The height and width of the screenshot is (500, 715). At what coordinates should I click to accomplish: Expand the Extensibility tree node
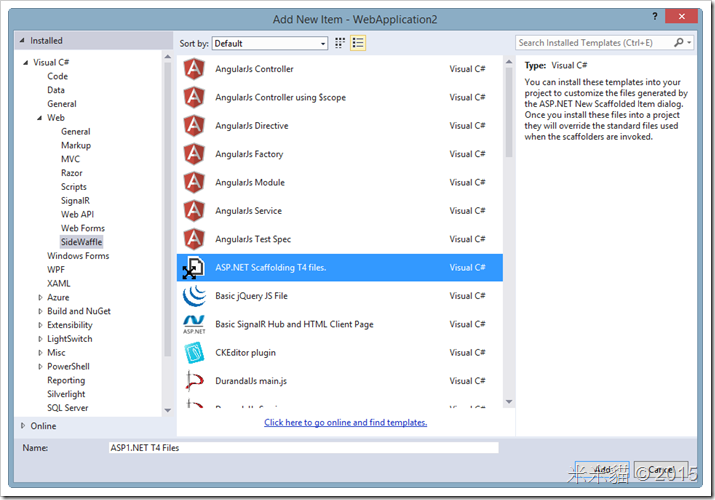[x=40, y=325]
